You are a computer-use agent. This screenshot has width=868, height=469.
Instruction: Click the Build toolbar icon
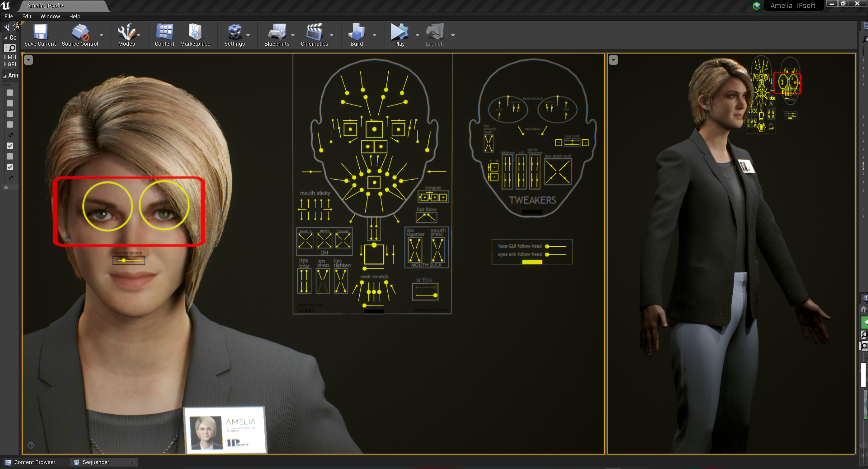pos(356,32)
